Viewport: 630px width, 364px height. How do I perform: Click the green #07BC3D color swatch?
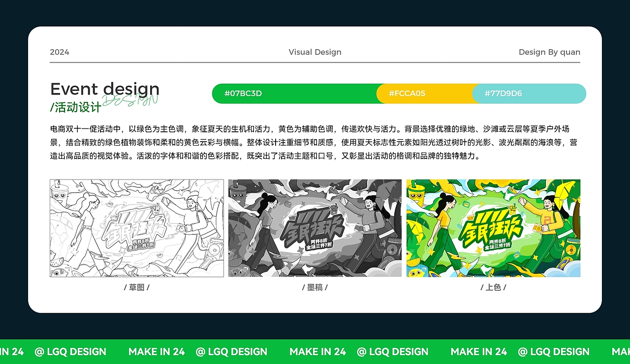coord(294,93)
